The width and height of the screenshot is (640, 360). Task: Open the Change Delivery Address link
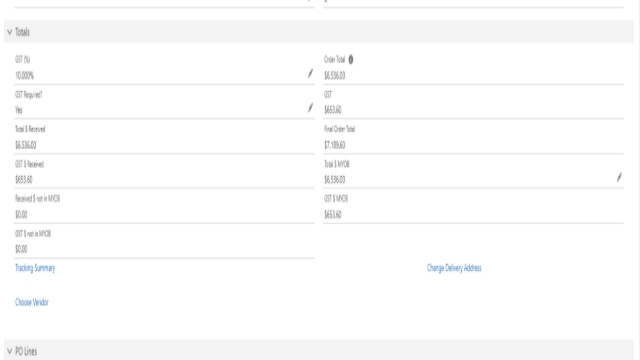(x=454, y=268)
